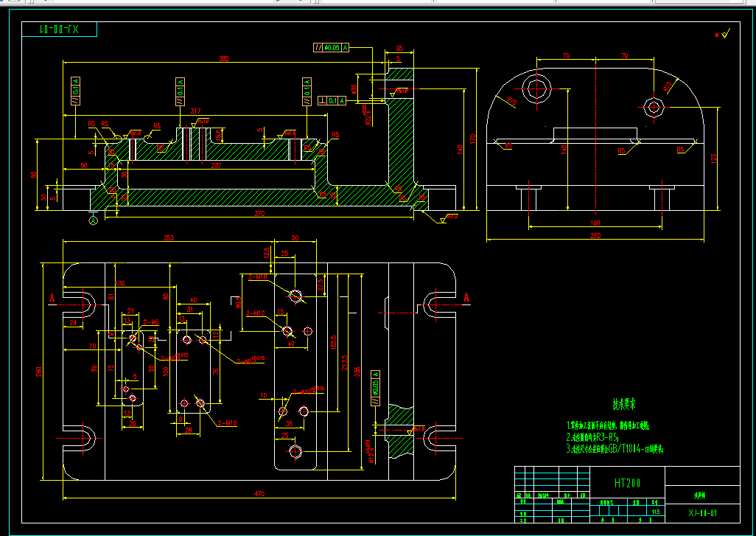756x536 pixels.
Task: Click the datum A circle symbol
Action: [93, 220]
